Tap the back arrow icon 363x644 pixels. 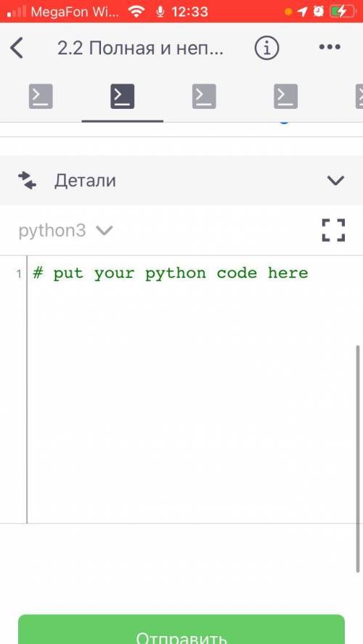[17, 48]
